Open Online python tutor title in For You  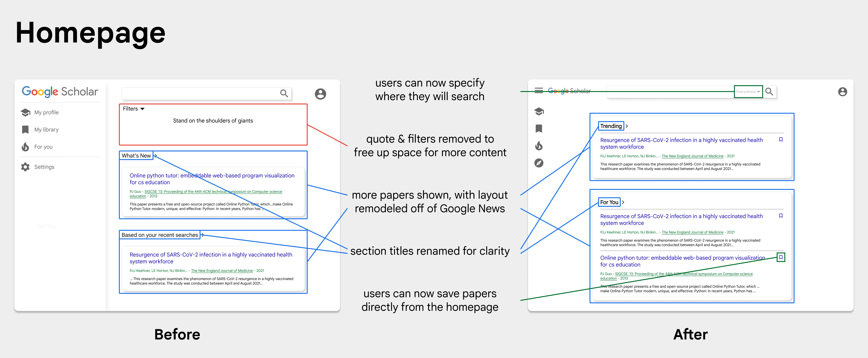pos(683,261)
